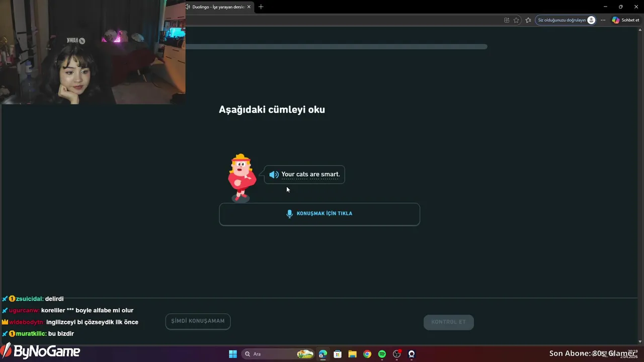Click the heading 'Aşağıdaki cümleyi oku'
644x362 pixels.
272,110
